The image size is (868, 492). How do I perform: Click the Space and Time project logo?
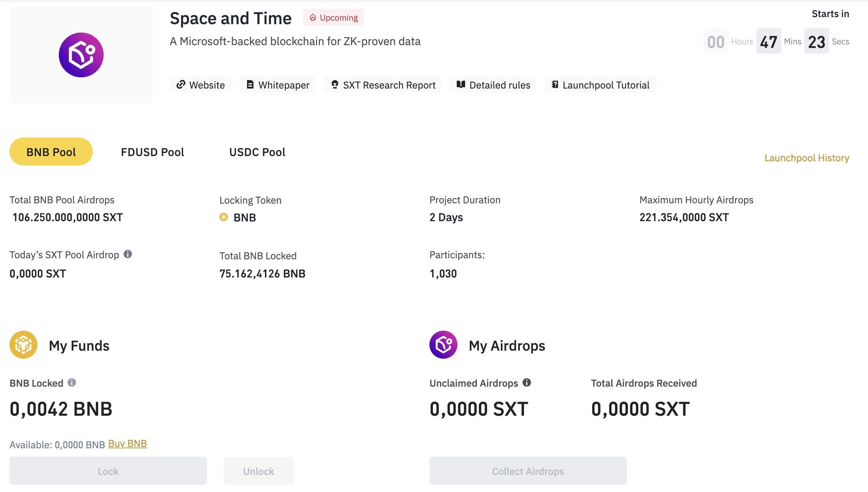(x=81, y=55)
